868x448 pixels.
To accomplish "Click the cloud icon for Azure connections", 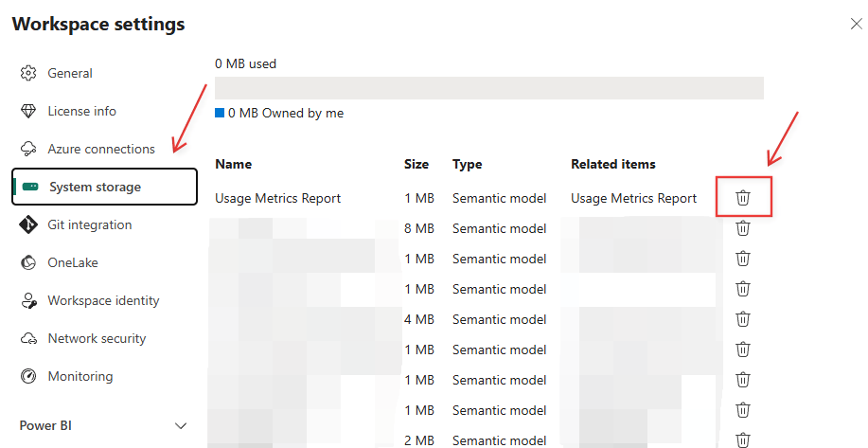I will (x=28, y=149).
